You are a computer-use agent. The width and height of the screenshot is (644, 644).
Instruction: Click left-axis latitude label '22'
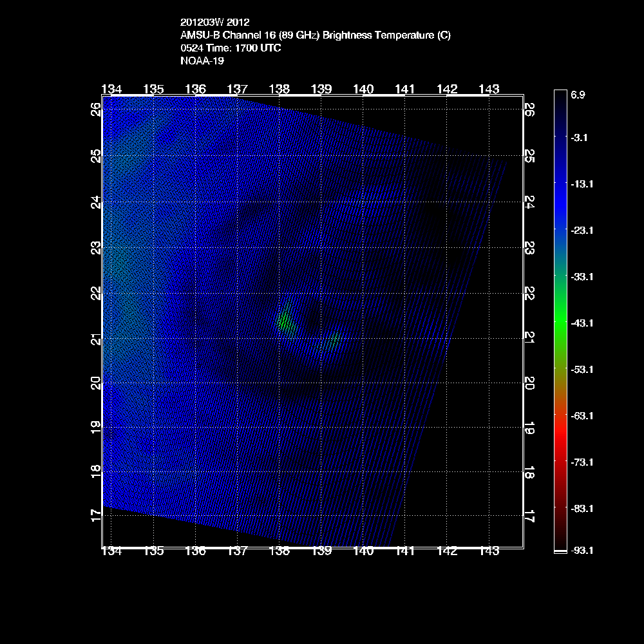tap(96, 294)
